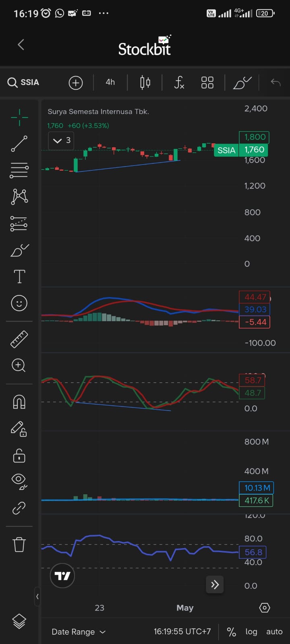Toggle percent scale mode
Screen dimensions: 290x644
231,632
